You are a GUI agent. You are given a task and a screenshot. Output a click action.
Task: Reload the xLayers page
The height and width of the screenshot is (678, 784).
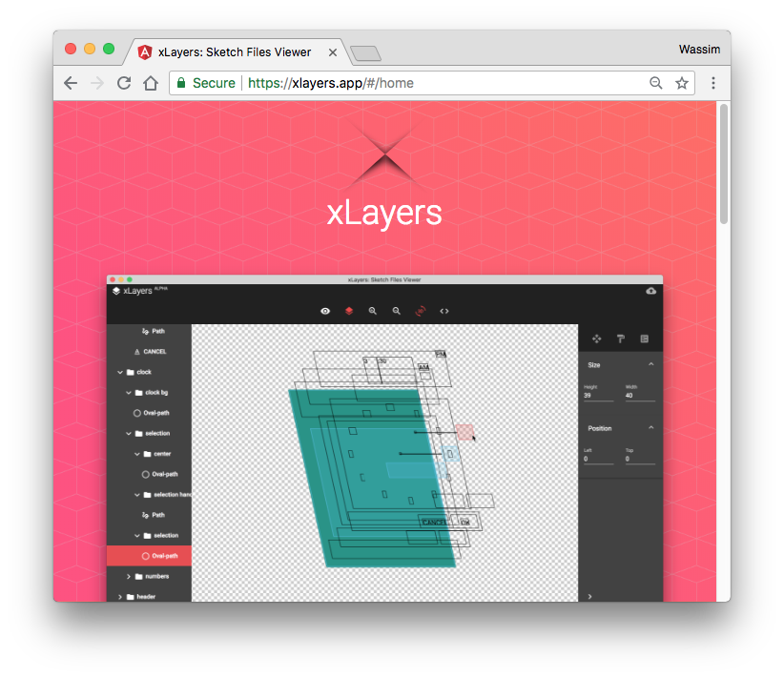tap(124, 83)
